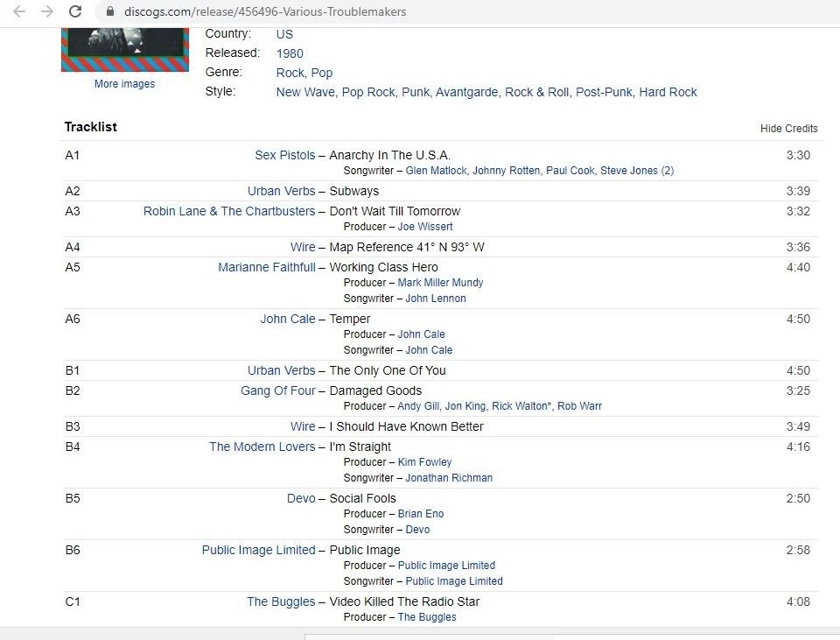
Task: Click John Lennon songwriter credit
Action: point(436,299)
